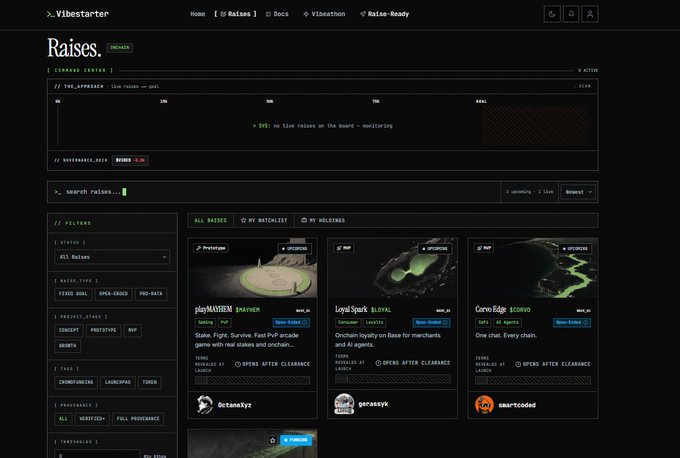Open the Raises nav item
The image size is (680, 458).
pos(235,14)
